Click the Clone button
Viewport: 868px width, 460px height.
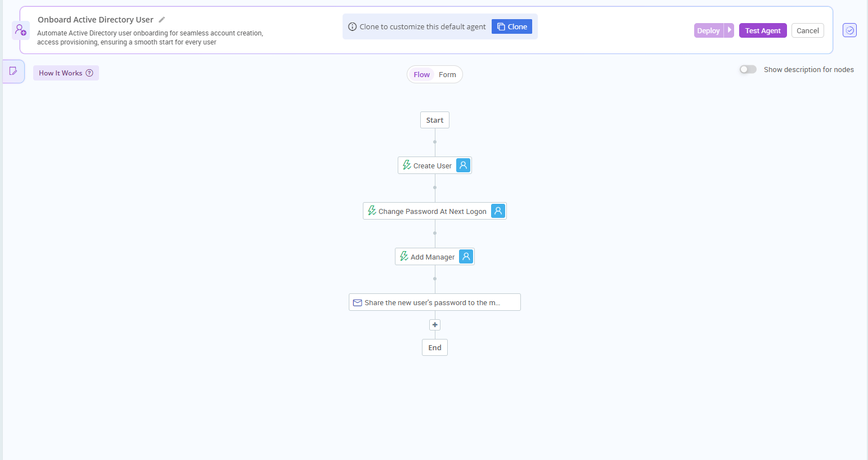coord(511,26)
